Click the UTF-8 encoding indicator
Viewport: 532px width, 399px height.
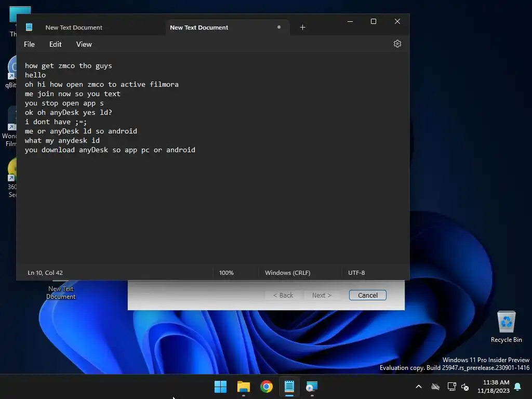(356, 273)
